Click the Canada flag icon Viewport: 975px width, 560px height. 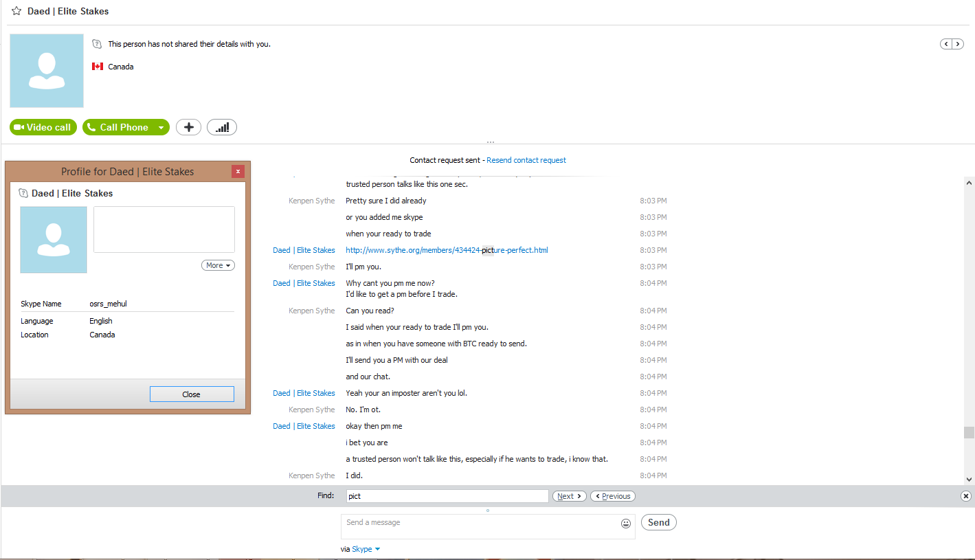click(98, 67)
